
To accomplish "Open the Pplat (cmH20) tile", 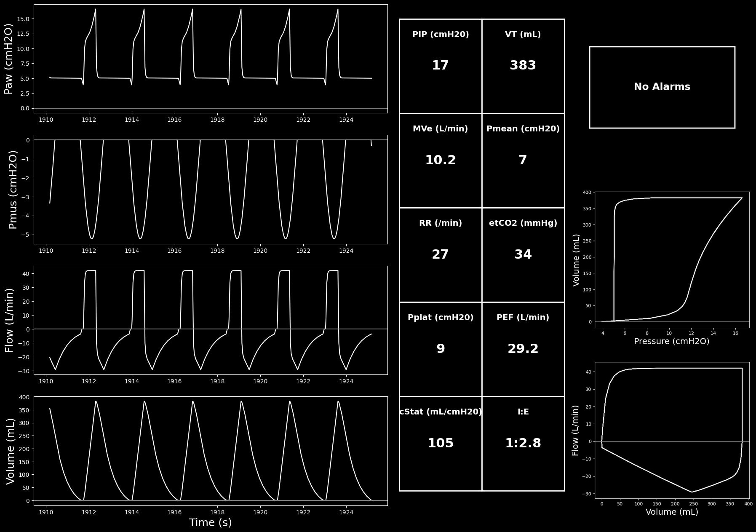I will [441, 349].
